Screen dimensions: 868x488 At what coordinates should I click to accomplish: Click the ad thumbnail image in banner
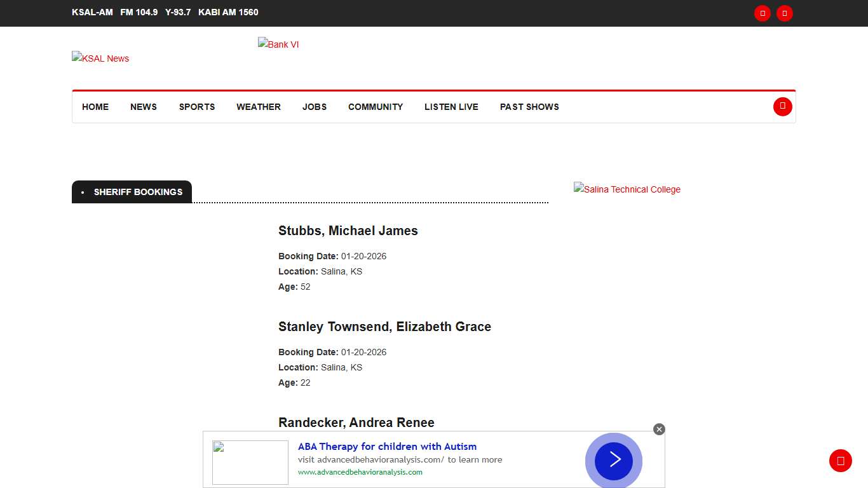tap(250, 462)
